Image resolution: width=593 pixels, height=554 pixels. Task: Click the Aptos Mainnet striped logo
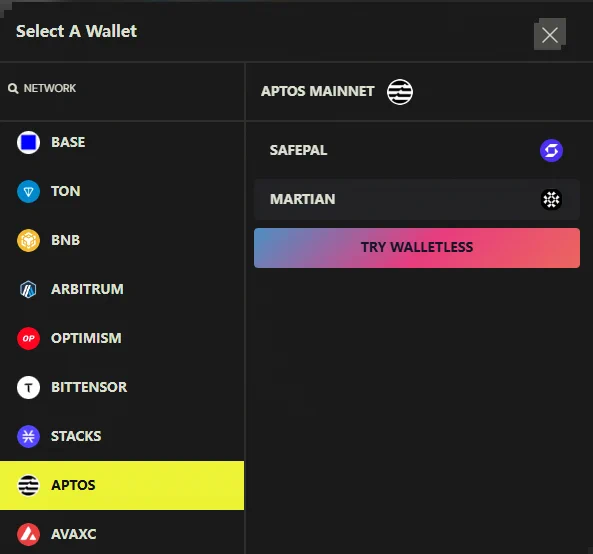tap(400, 92)
